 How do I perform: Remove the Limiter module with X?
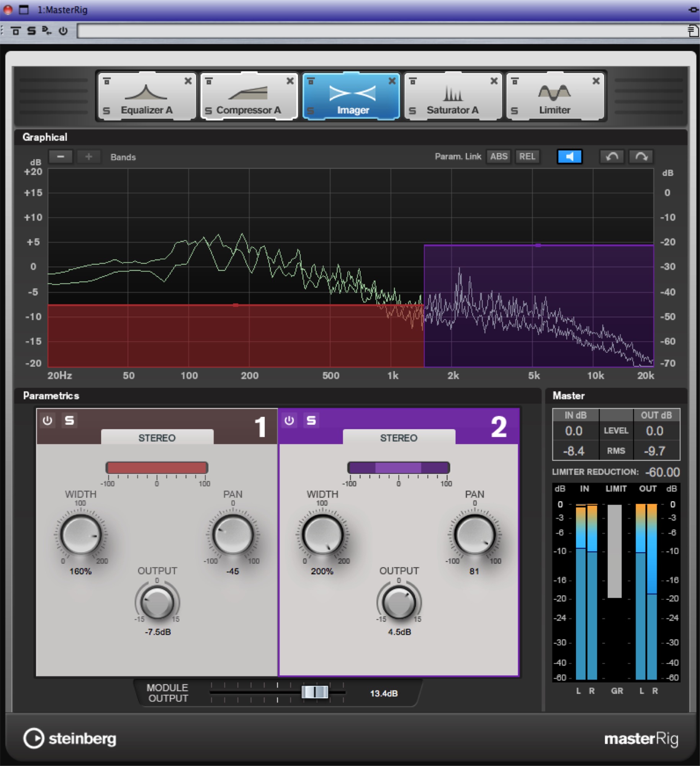click(596, 81)
